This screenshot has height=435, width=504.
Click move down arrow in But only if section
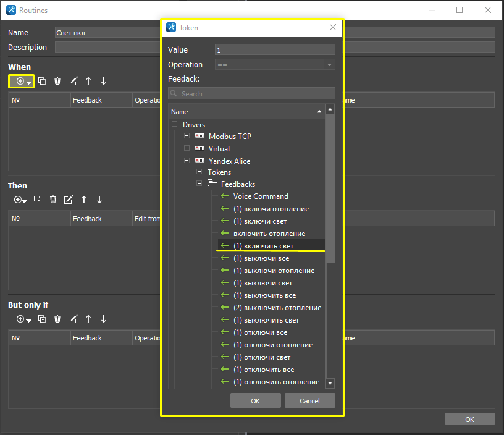[104, 319]
